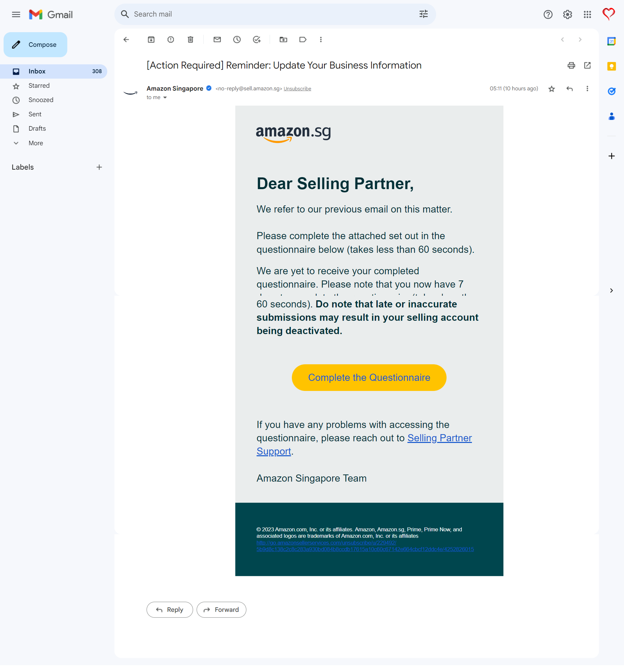
Task: Archive this email
Action: coord(151,40)
